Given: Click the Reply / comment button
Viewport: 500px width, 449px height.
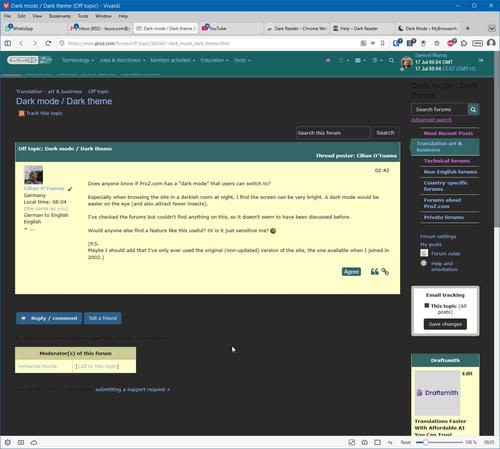Looking at the screenshot, I should pos(49,318).
